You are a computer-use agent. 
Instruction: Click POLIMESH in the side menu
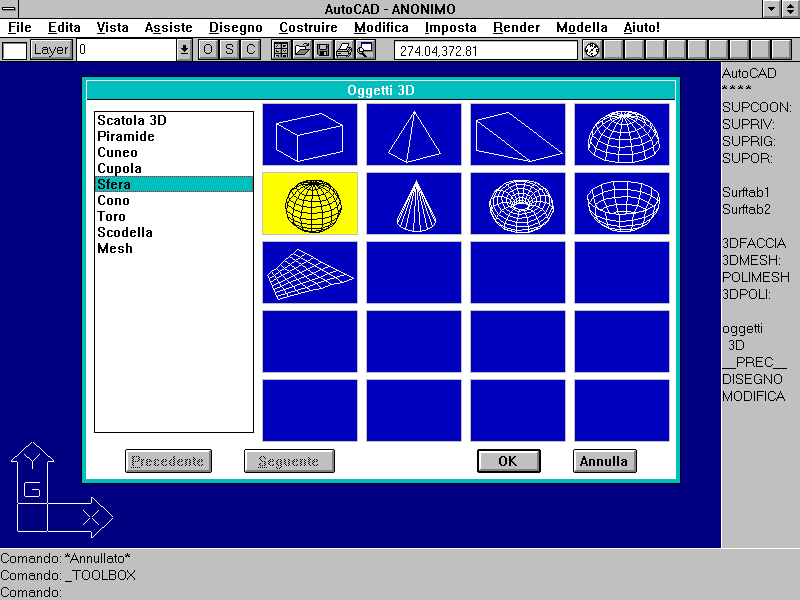(756, 278)
